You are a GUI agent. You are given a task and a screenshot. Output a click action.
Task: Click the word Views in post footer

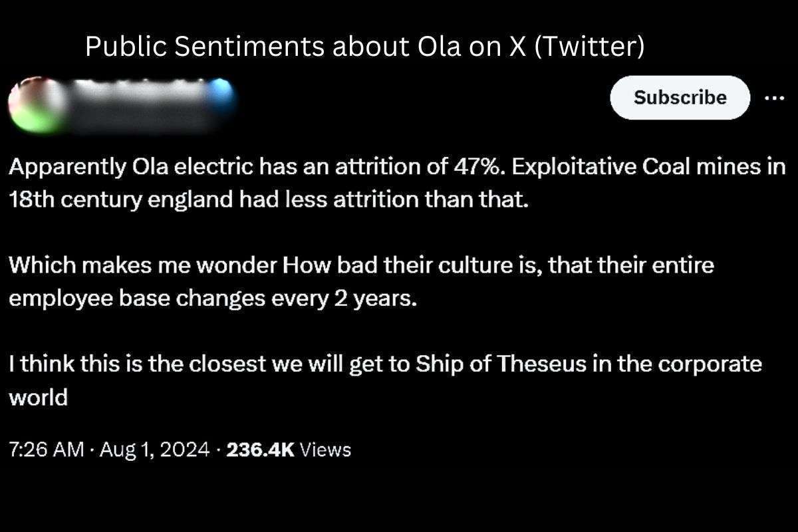[325, 450]
